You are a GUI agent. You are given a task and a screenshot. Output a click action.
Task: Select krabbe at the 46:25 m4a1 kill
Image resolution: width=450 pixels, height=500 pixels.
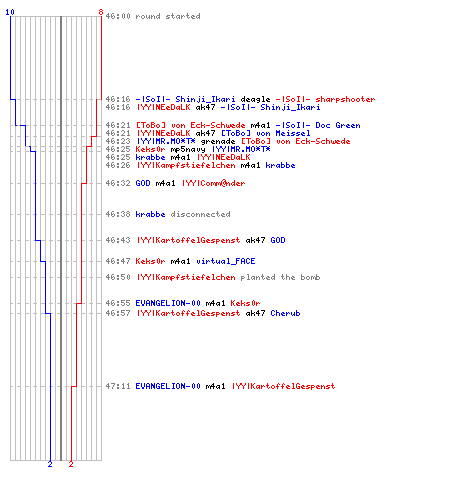(x=150, y=157)
